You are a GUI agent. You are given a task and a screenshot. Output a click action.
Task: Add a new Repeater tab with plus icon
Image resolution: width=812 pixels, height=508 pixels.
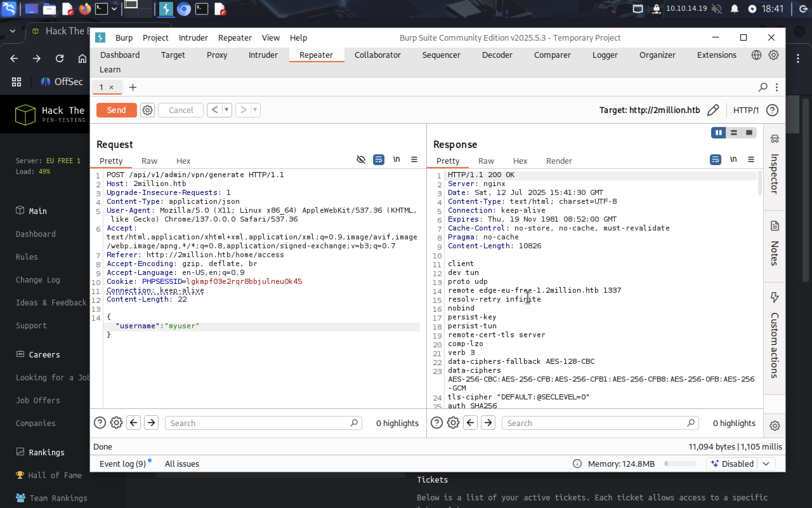[x=133, y=87]
